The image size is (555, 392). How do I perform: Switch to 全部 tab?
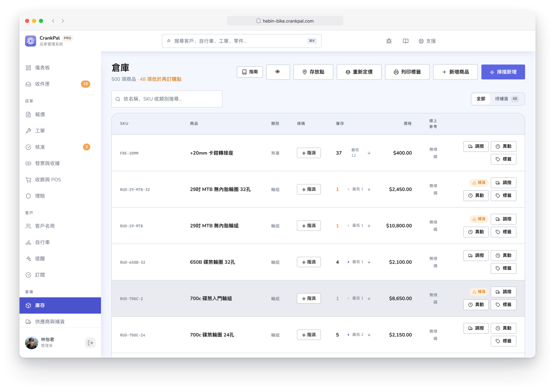click(481, 99)
